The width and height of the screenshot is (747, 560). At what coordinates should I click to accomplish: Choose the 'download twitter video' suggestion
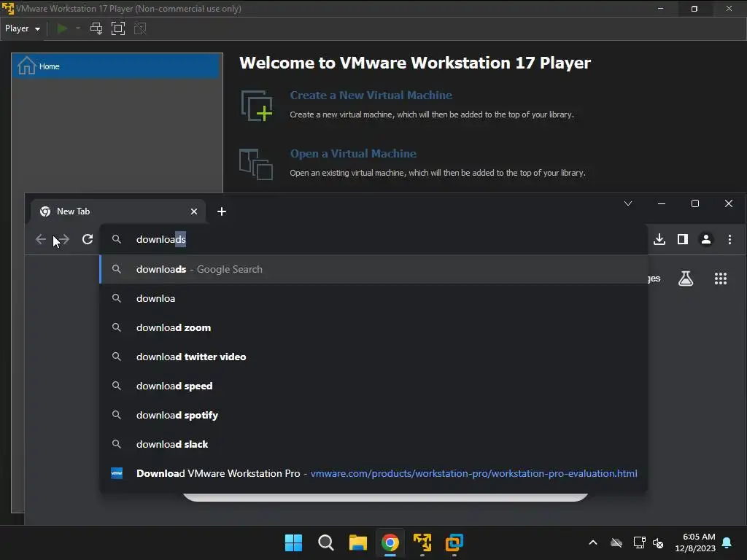[x=373, y=357]
